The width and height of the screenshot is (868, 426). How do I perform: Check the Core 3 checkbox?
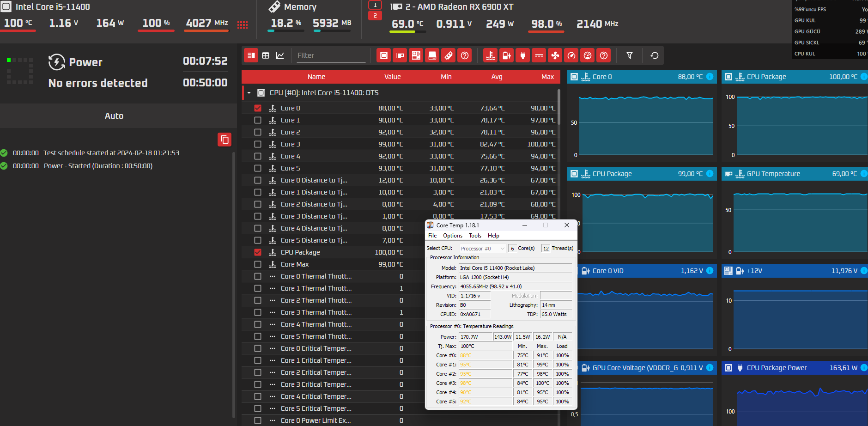point(258,144)
